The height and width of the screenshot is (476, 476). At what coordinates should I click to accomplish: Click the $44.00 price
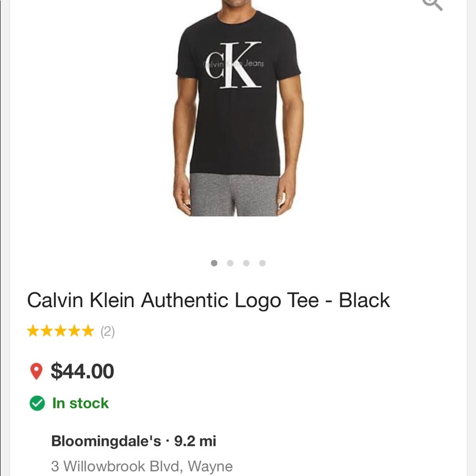83,371
